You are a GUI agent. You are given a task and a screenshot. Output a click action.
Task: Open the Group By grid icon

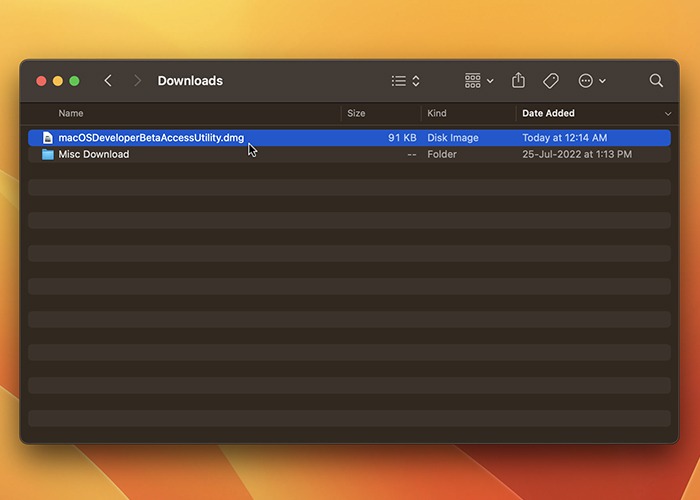tap(472, 81)
